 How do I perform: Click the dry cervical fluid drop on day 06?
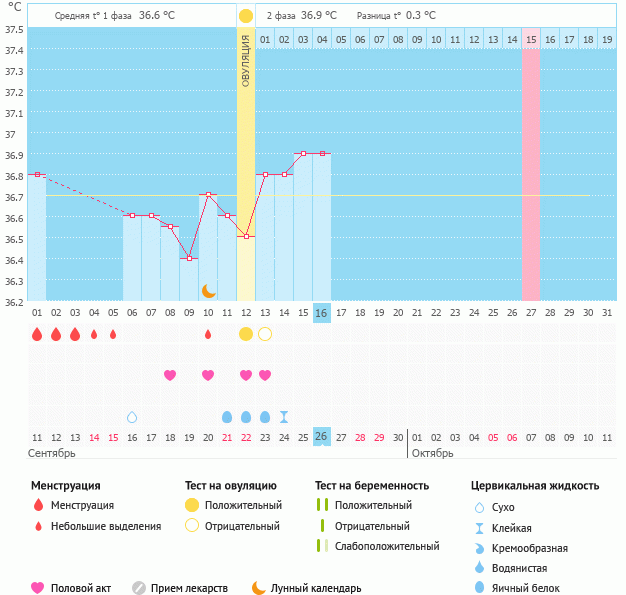tap(132, 417)
